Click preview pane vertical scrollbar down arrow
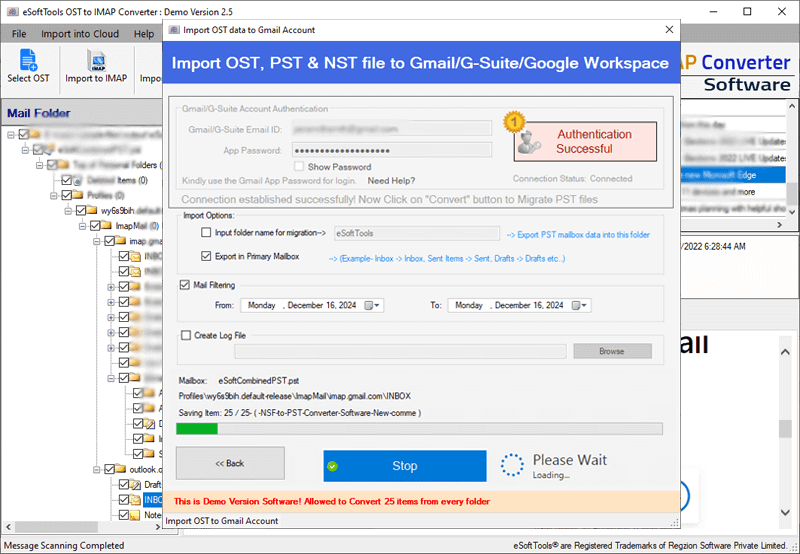The height and width of the screenshot is (554, 800). [785, 512]
